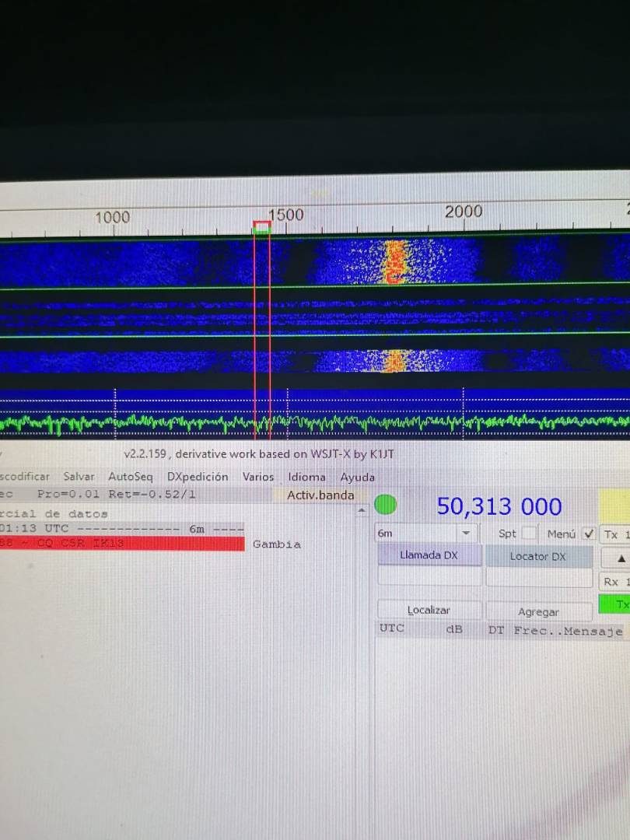Open the Idioma language menu
Viewport: 630px width, 840px height.
pos(306,477)
